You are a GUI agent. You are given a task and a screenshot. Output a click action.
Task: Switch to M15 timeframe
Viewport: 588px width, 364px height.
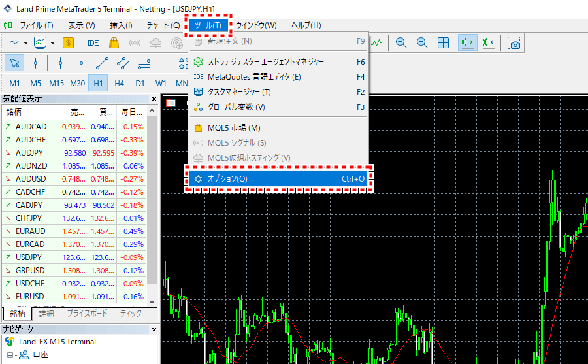tap(57, 83)
